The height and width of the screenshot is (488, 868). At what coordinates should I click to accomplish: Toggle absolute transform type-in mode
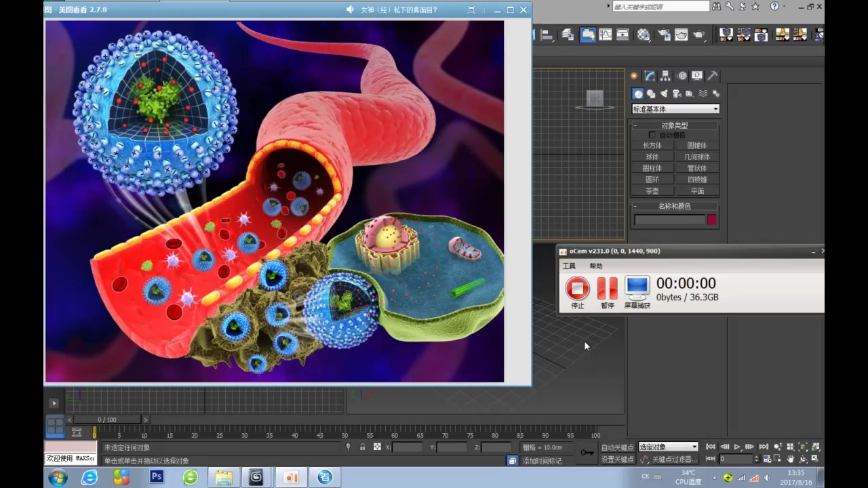click(x=377, y=447)
